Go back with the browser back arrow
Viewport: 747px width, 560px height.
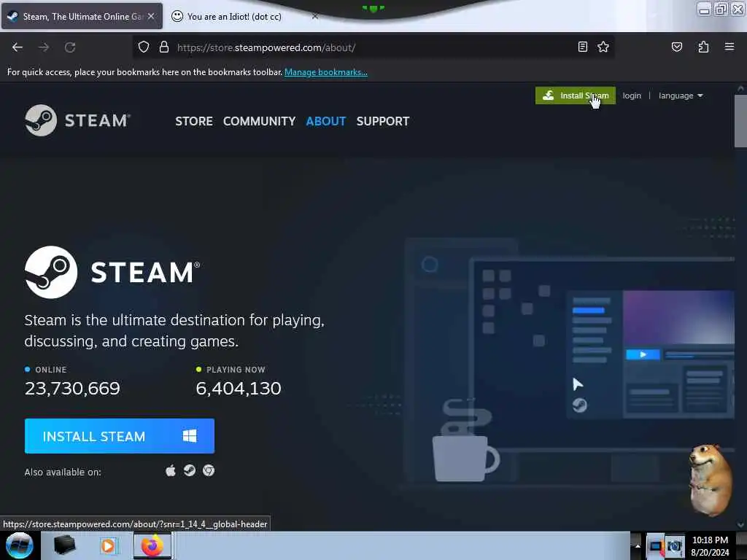coord(18,47)
